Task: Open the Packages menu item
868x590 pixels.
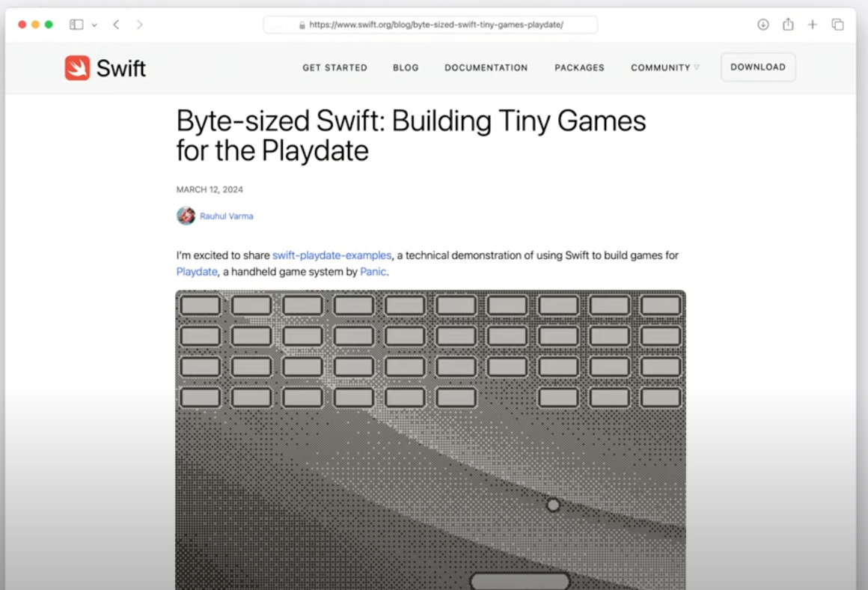Action: pos(579,67)
